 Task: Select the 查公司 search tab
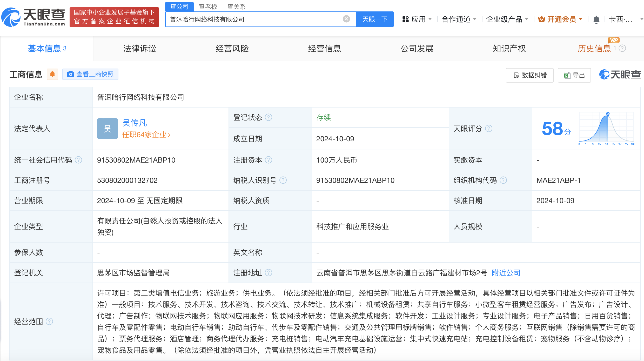179,6
